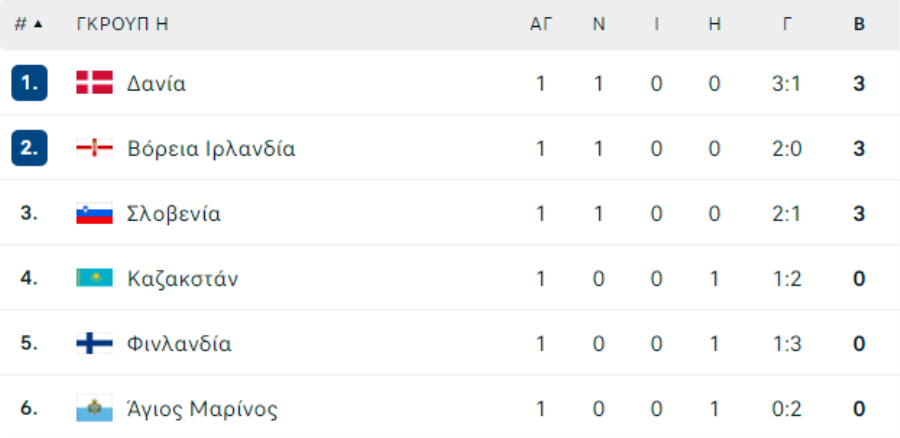900x438 pixels.
Task: Click the San Marino flag icon
Action: (x=95, y=408)
